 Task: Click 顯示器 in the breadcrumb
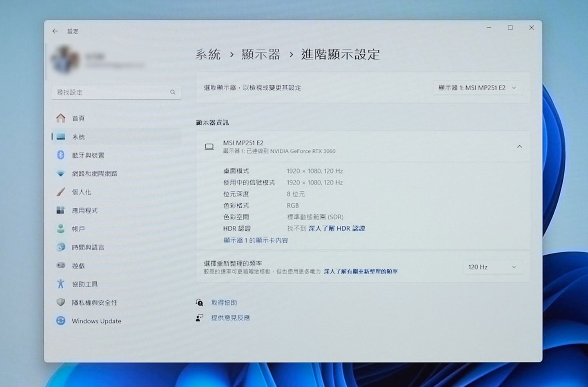pyautogui.click(x=261, y=54)
